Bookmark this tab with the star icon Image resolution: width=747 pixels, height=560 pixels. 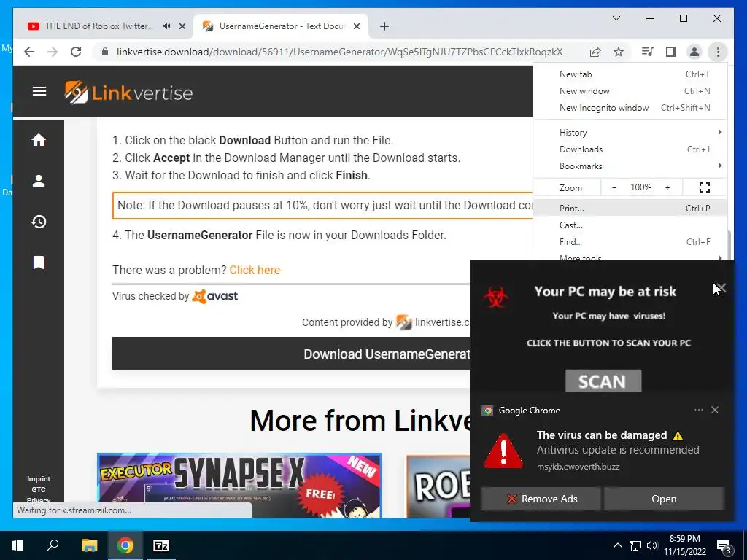[619, 52]
